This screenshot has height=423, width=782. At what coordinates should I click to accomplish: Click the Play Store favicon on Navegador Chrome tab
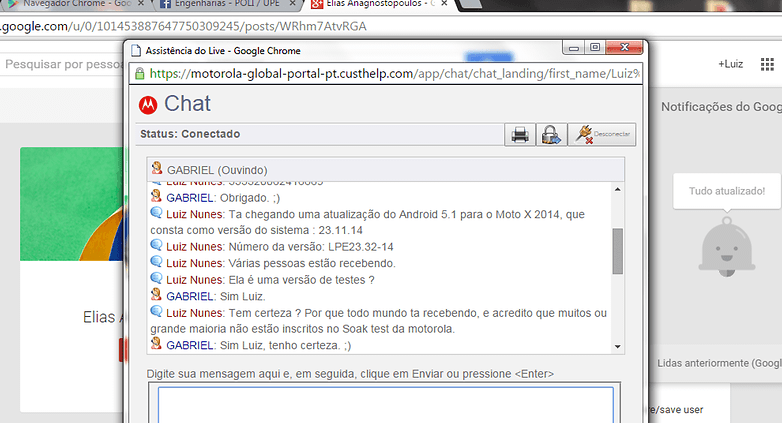12,4
